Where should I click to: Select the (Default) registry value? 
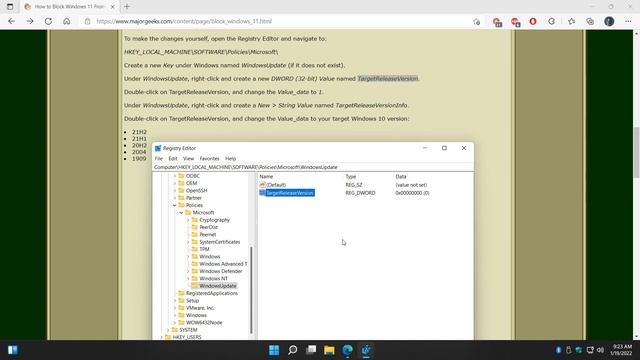pos(276,185)
